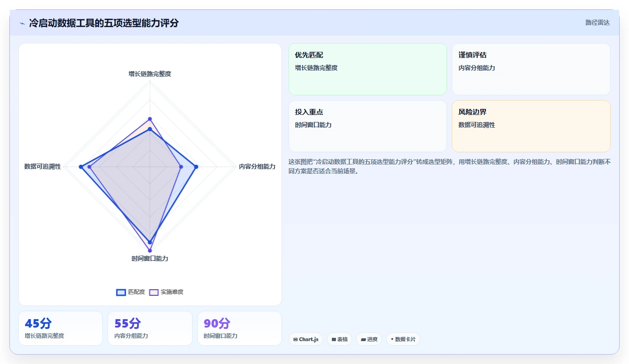Click 时间窗口能力 label under 90分
Screen dimensions: 629x364
pos(221,335)
